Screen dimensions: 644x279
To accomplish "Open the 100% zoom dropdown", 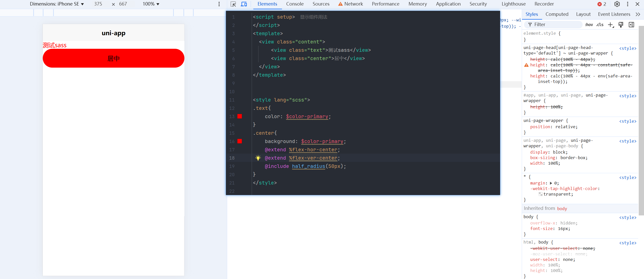I will point(151,4).
